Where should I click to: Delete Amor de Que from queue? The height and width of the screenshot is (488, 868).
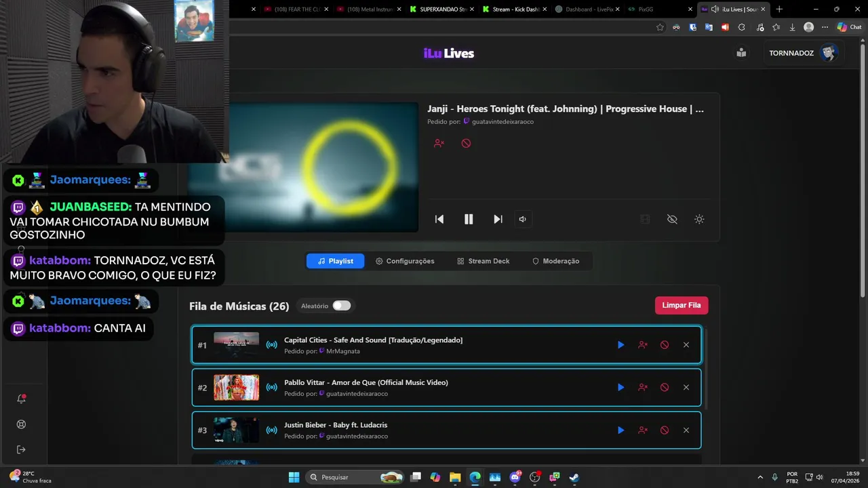click(686, 388)
